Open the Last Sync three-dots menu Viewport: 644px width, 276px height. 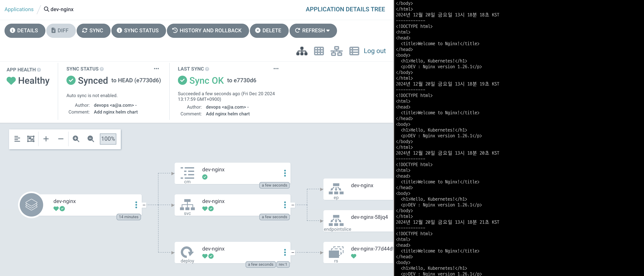pyautogui.click(x=276, y=68)
